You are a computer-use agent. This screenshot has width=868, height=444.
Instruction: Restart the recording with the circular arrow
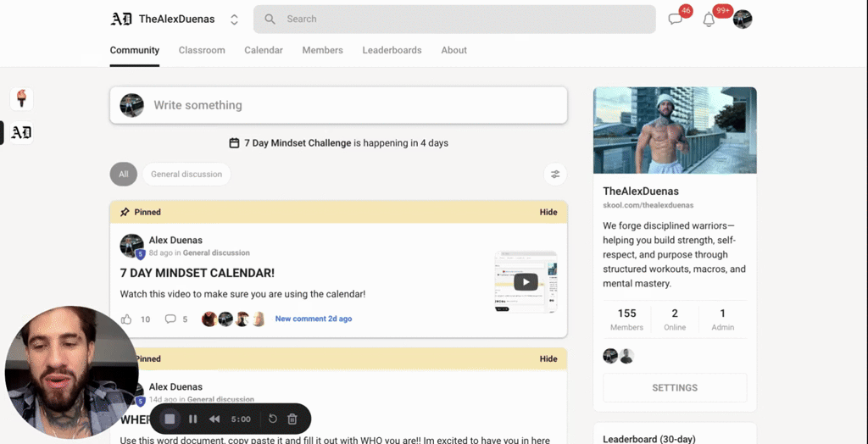272,419
